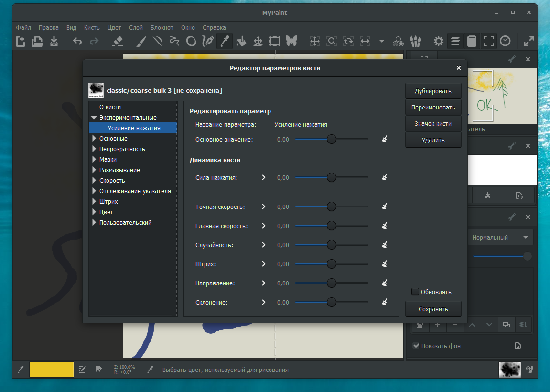Select the Zoom view tool
Image resolution: width=550 pixels, height=392 pixels.
332,42
